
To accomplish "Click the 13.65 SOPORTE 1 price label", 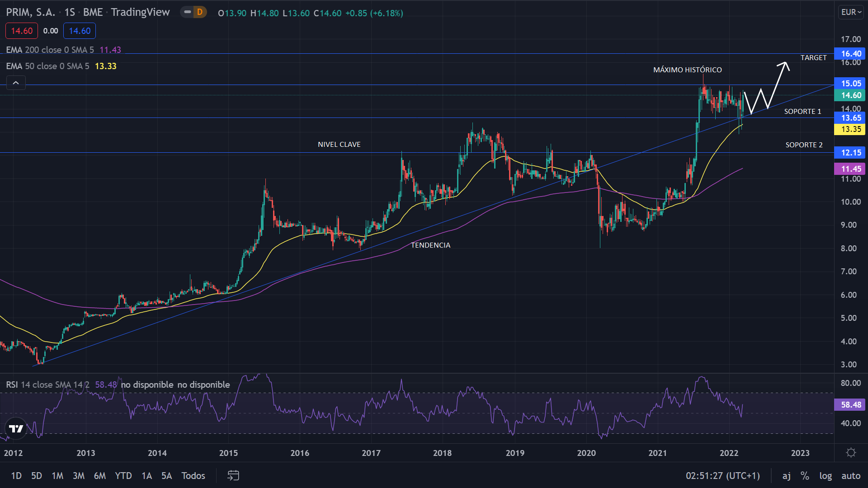I will [850, 118].
